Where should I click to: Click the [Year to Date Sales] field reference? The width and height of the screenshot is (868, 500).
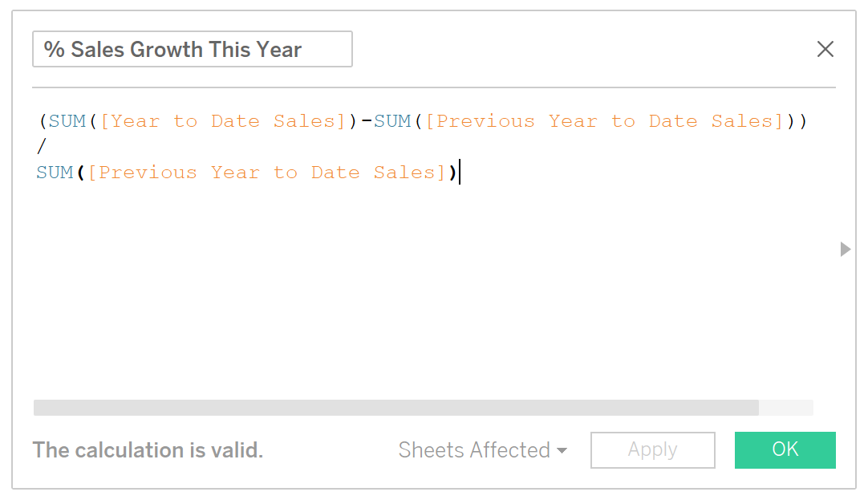coord(223,120)
